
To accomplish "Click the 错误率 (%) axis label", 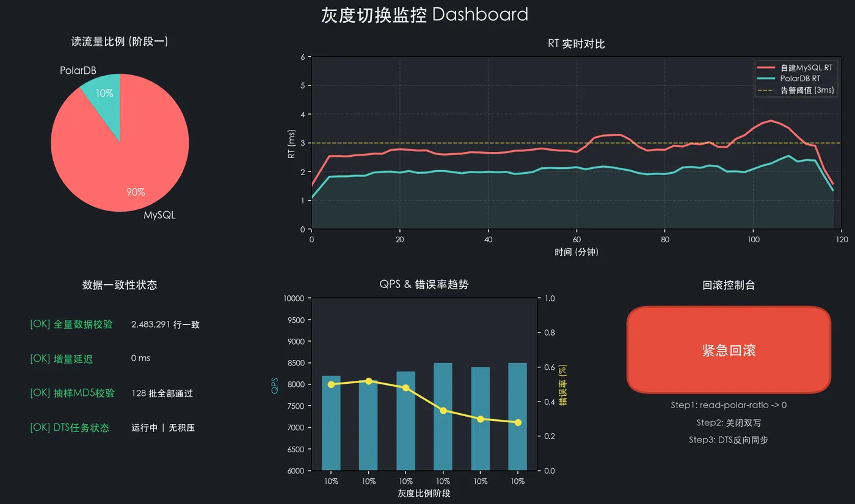I will coord(563,384).
